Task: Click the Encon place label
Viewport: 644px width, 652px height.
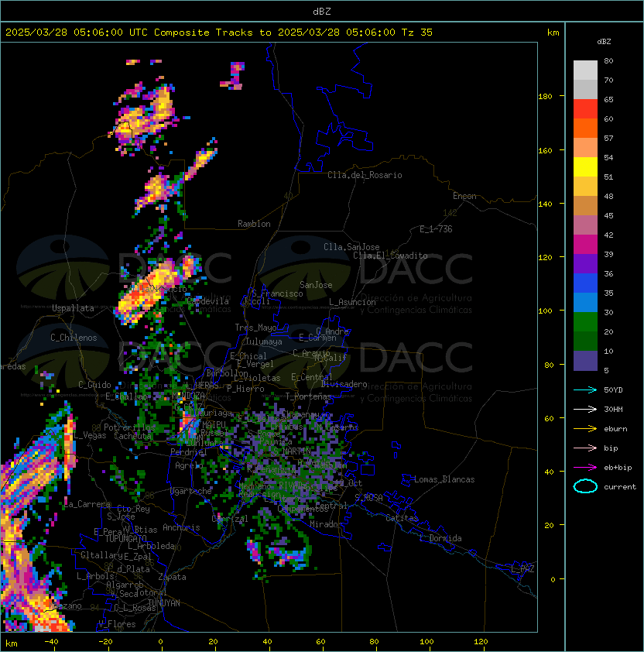Action: [x=464, y=196]
